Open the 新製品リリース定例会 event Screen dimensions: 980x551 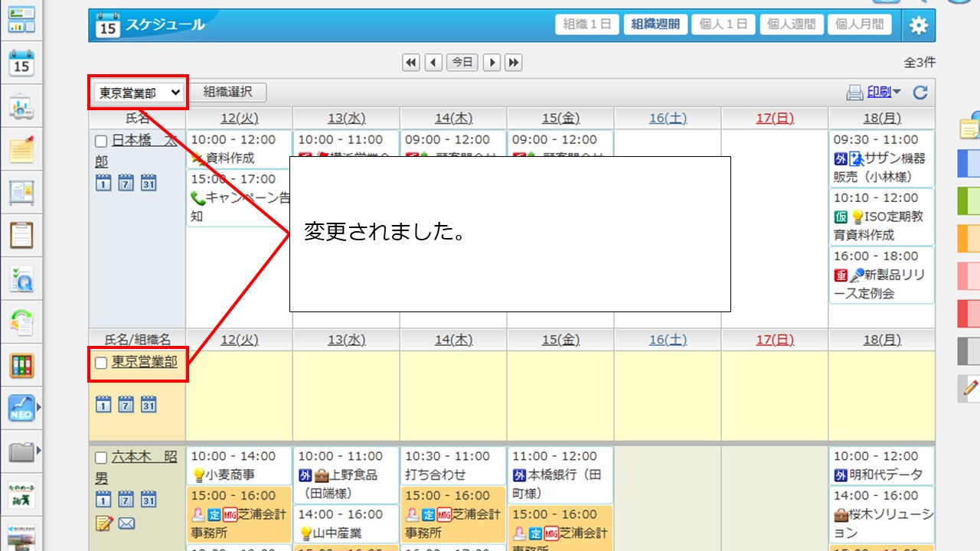[x=882, y=275]
